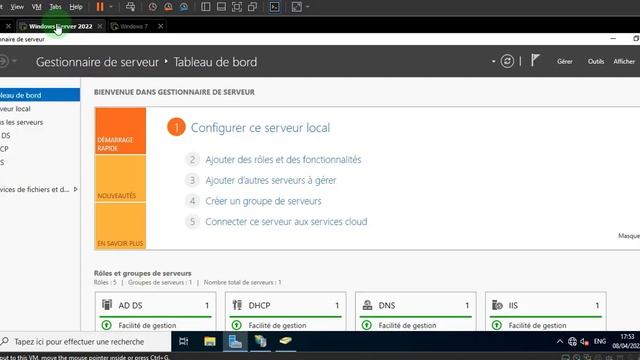Click the revert to snapshot icon

point(168,7)
